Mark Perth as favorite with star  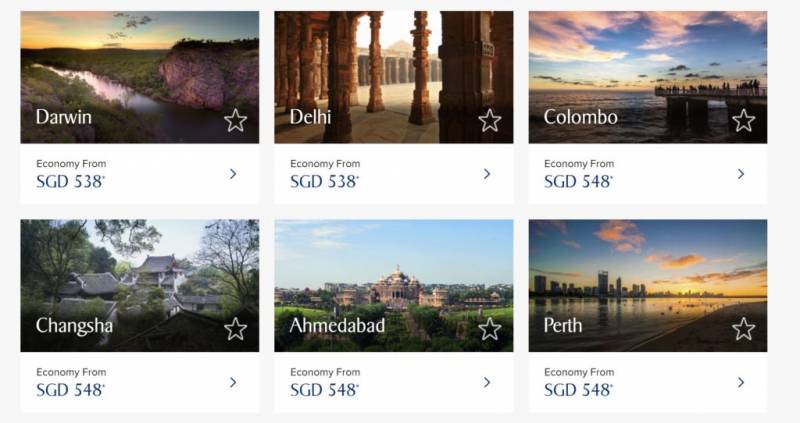point(743,329)
